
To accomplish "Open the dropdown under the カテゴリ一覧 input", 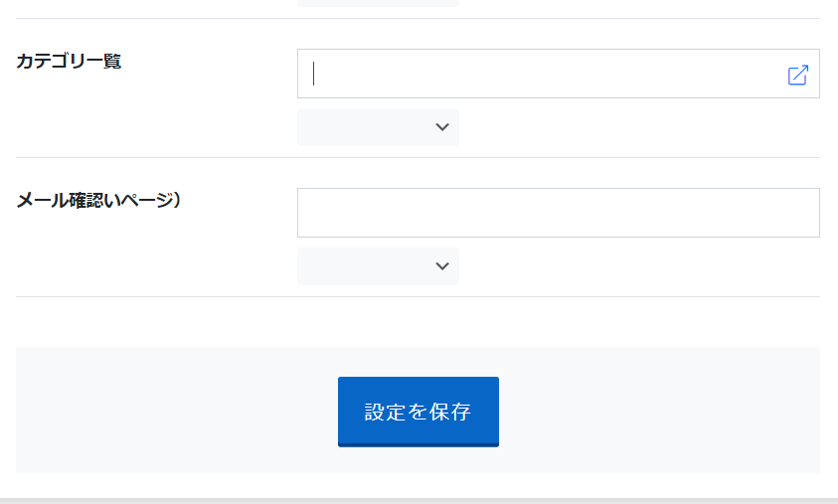I will click(x=378, y=127).
